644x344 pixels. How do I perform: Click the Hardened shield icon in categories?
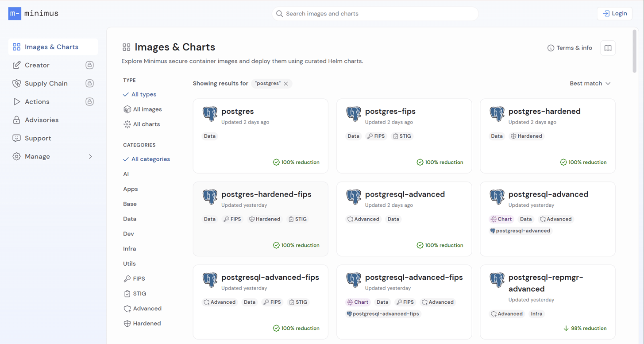[x=127, y=324]
